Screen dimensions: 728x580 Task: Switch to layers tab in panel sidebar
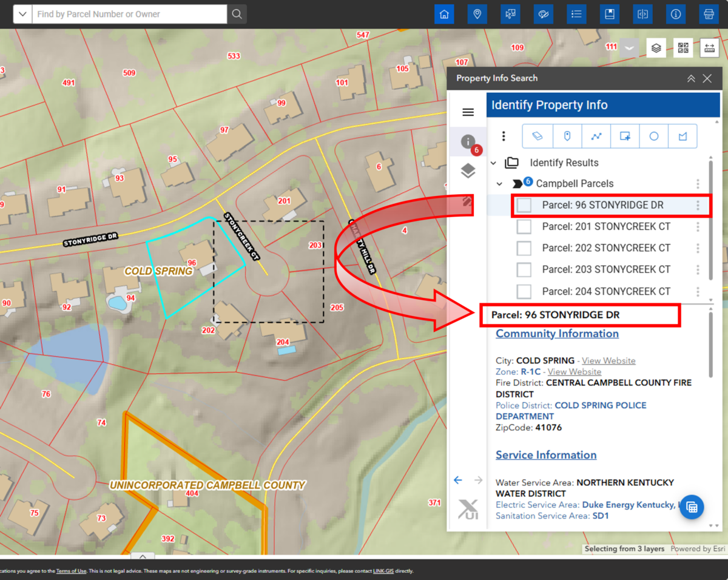click(x=468, y=172)
